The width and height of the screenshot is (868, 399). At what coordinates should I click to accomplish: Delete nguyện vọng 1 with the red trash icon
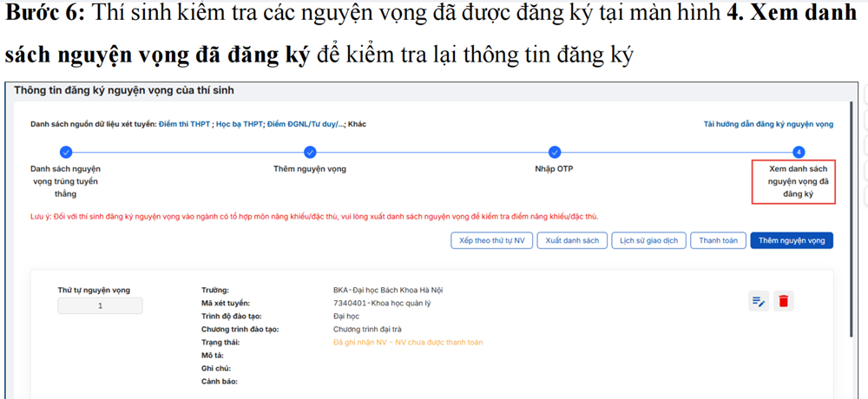click(x=784, y=301)
